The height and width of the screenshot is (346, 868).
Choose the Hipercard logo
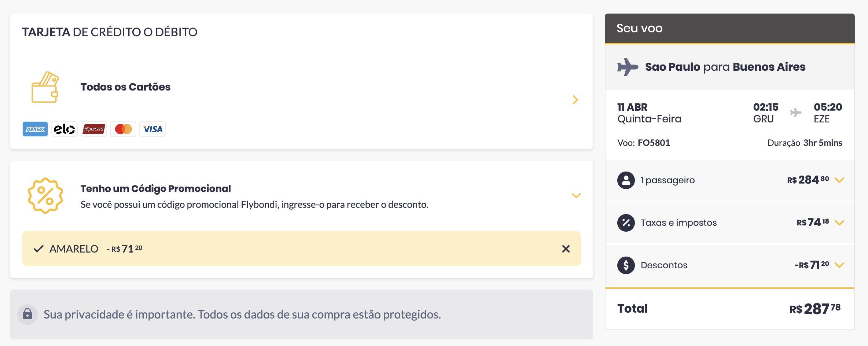94,129
